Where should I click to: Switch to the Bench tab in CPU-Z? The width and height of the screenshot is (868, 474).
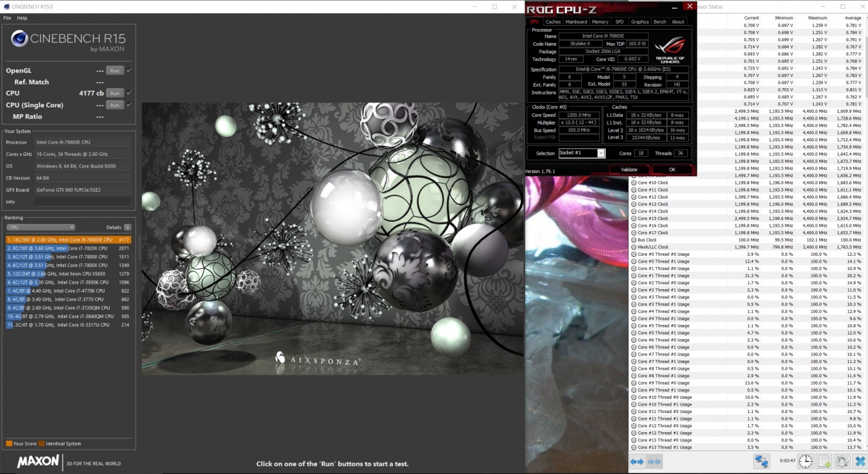(660, 22)
